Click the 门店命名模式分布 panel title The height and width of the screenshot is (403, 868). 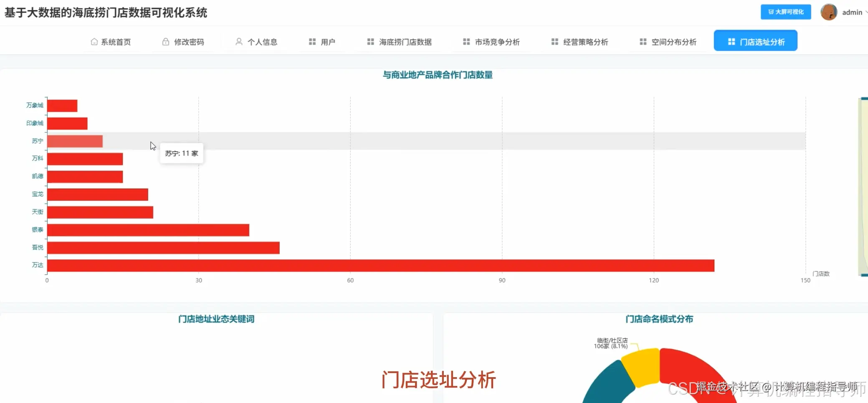coord(659,319)
